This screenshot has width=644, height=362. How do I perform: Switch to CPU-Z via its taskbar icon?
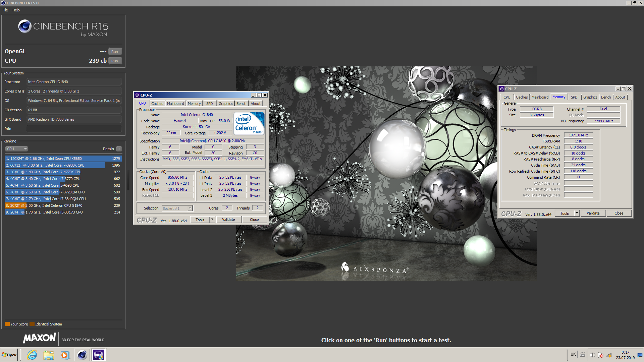pyautogui.click(x=99, y=355)
